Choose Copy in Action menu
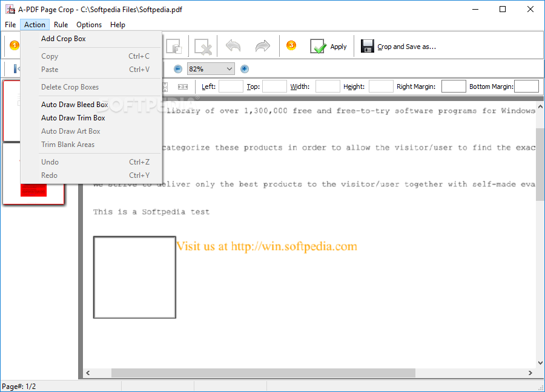The image size is (545, 392). pyautogui.click(x=91, y=56)
